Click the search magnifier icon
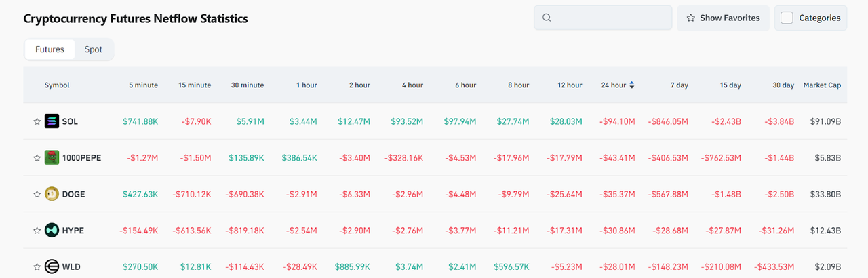 point(547,18)
